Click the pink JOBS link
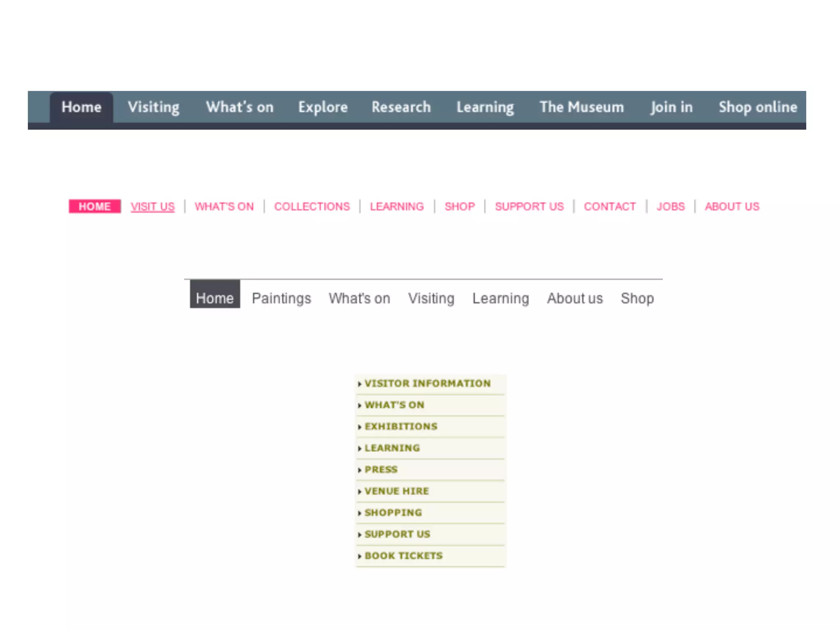The image size is (840, 630). pyautogui.click(x=671, y=206)
